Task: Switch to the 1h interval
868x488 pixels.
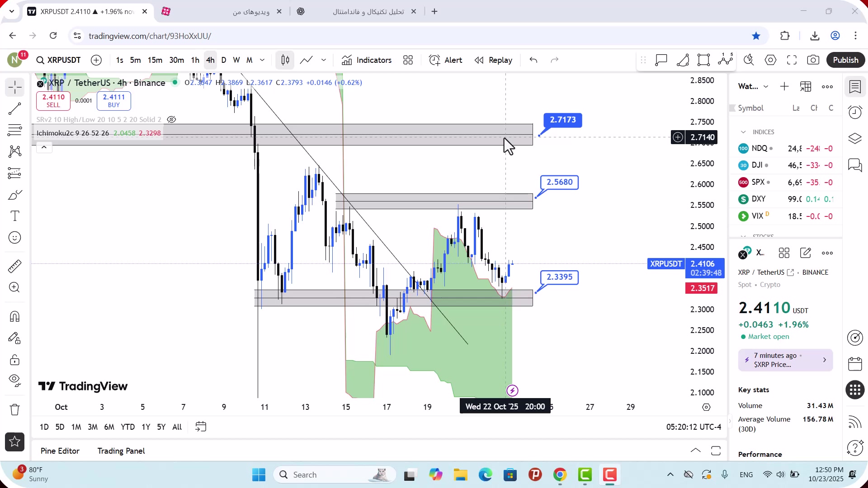Action: [x=195, y=60]
